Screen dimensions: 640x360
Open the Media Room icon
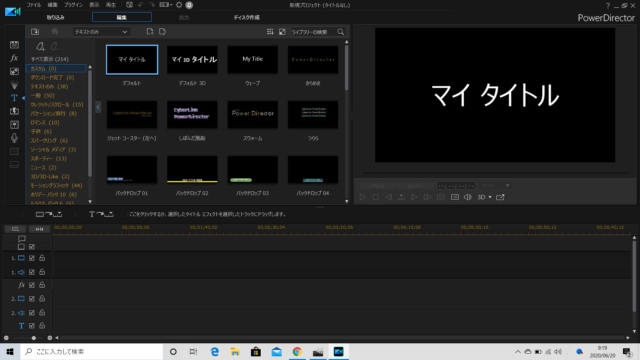click(14, 44)
